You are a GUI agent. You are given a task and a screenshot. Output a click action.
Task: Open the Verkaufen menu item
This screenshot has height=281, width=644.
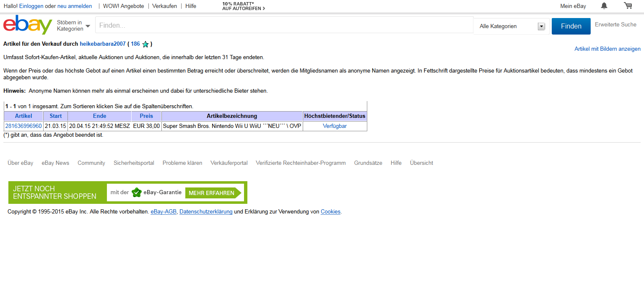(x=164, y=6)
